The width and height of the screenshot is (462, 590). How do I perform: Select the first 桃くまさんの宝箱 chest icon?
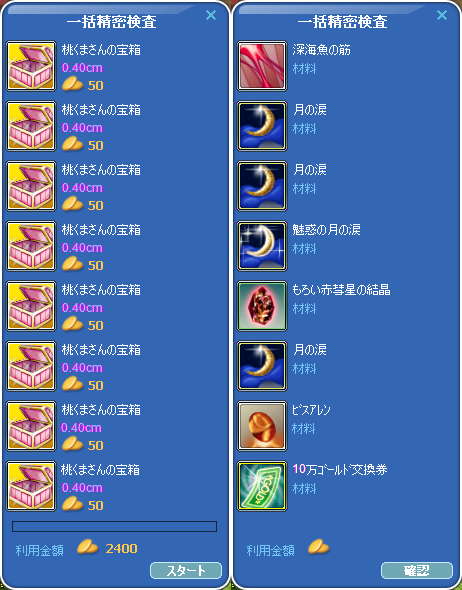pos(31,66)
